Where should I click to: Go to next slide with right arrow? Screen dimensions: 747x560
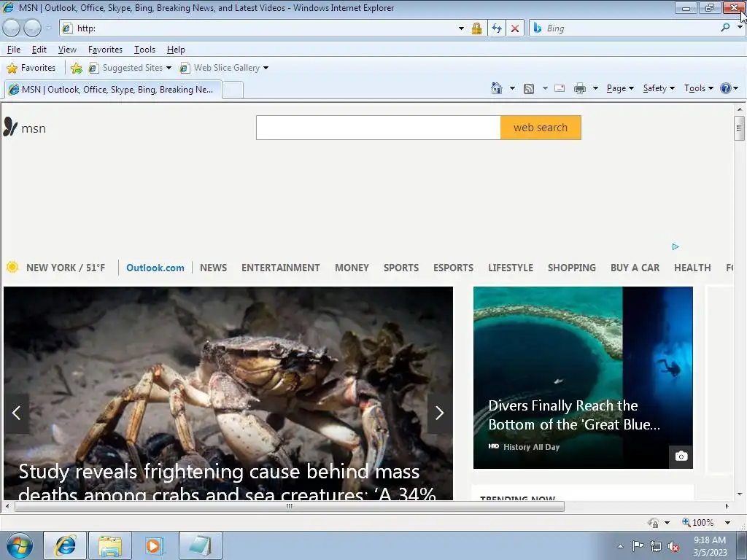coord(439,413)
